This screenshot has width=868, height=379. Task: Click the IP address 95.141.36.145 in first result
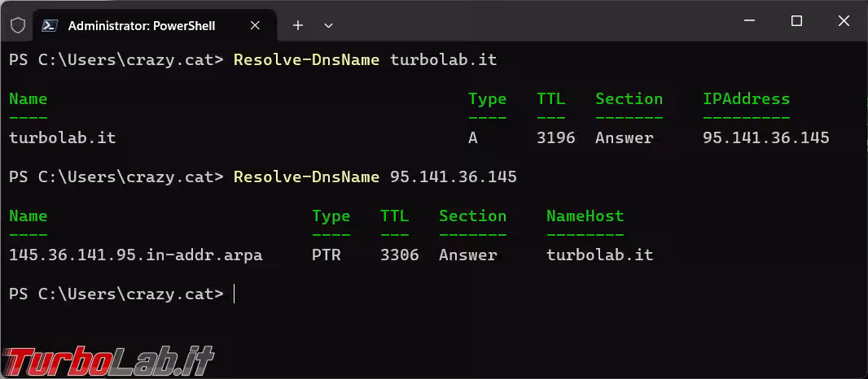pyautogui.click(x=765, y=137)
